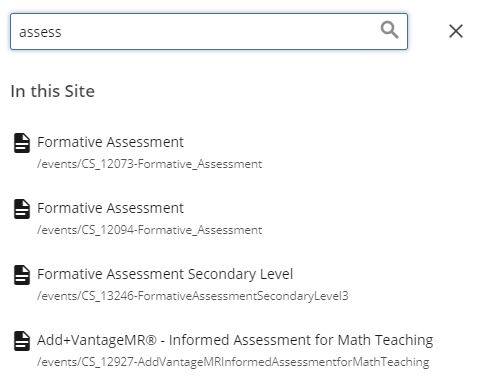
Task: Click path CS_13246-FormativeAssessmentSecondaryLevel3
Action: tap(193, 296)
